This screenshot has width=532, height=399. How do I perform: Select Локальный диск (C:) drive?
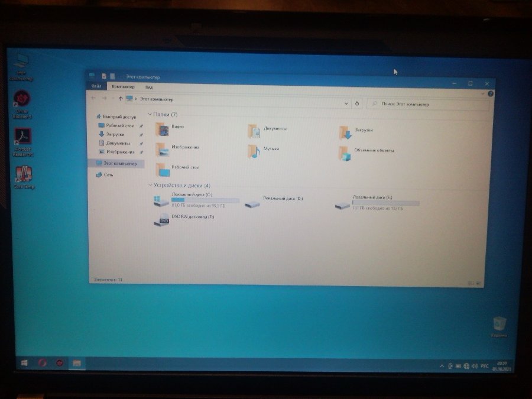[161, 201]
